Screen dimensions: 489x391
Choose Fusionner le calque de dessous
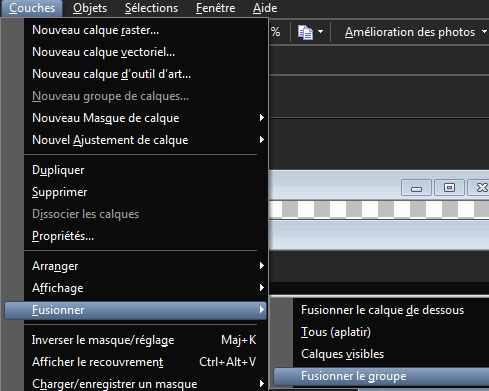[391, 310]
